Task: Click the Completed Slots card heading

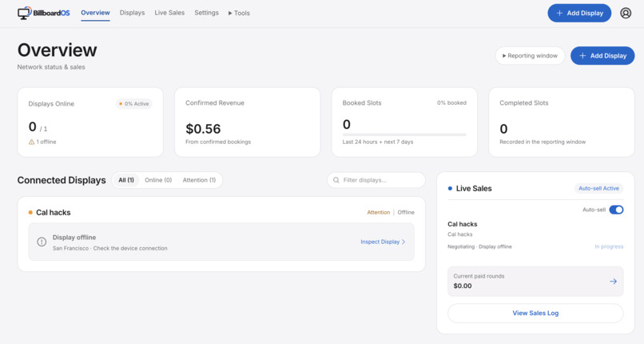Action: (x=523, y=103)
